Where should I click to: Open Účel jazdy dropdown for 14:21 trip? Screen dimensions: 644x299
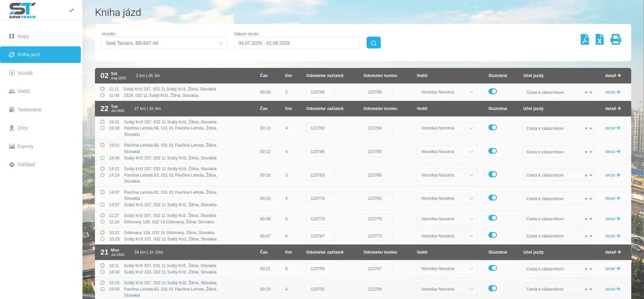click(590, 176)
